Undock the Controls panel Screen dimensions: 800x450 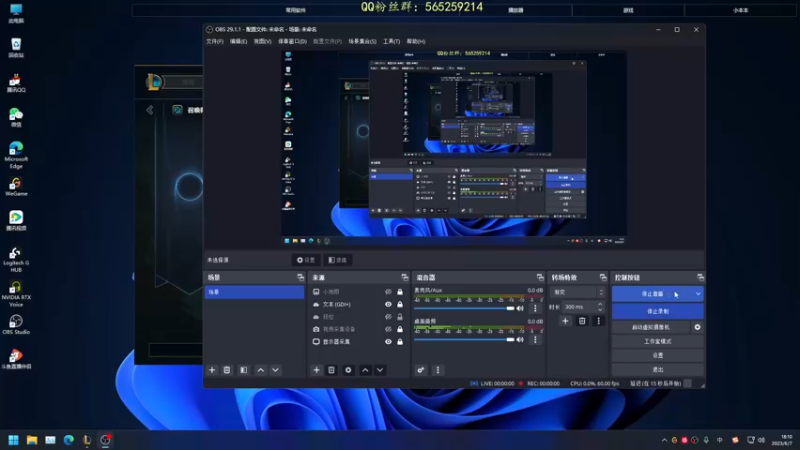(x=700, y=277)
